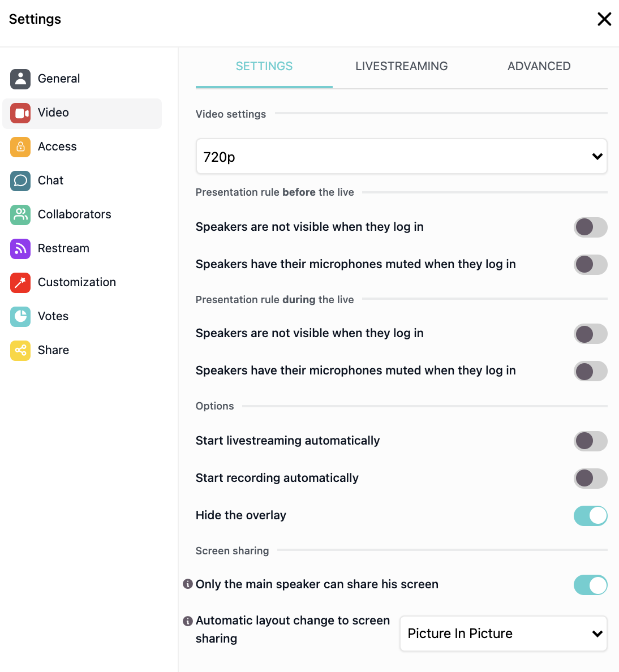Turn off Only the main speaker can share
The image size is (619, 672).
click(x=590, y=585)
